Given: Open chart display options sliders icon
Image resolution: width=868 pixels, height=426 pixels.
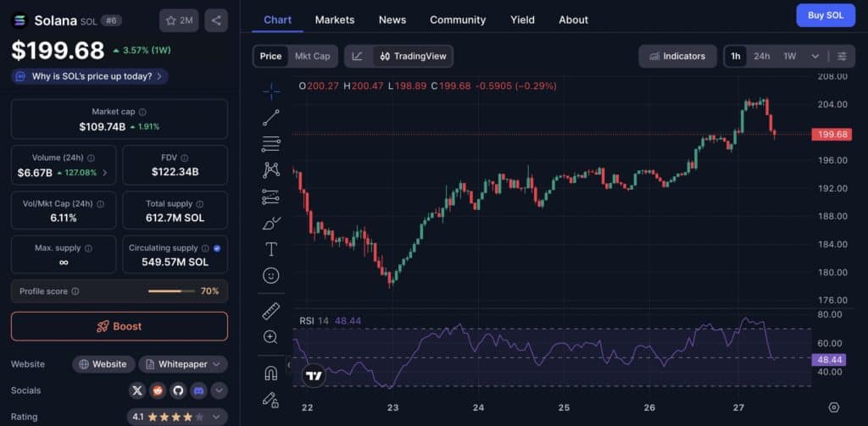Looking at the screenshot, I should tap(842, 56).
